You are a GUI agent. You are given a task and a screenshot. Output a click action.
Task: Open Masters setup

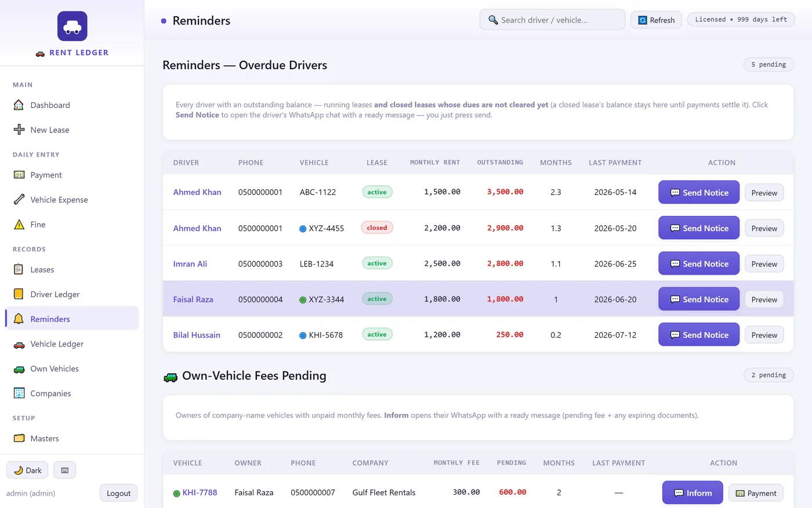coord(72,438)
